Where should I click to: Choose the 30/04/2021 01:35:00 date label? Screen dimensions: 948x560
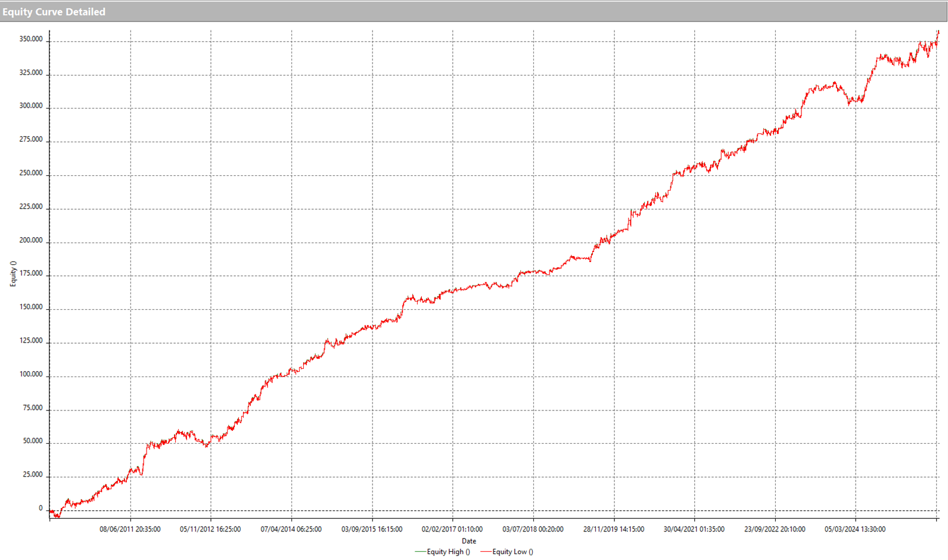tap(694, 529)
